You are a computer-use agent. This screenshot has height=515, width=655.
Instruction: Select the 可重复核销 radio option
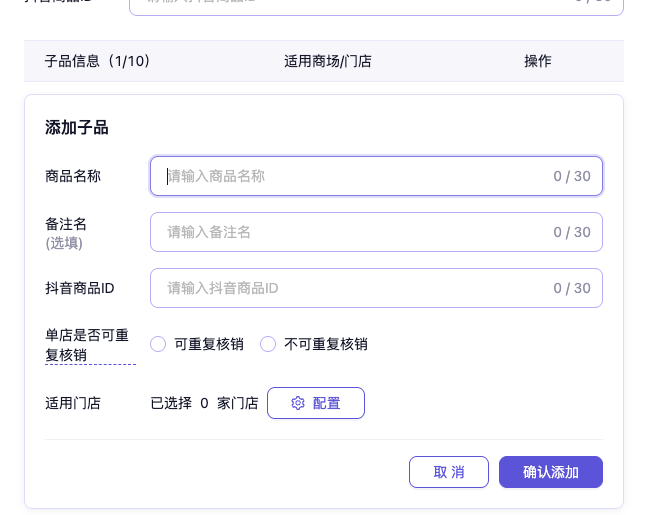coord(158,344)
